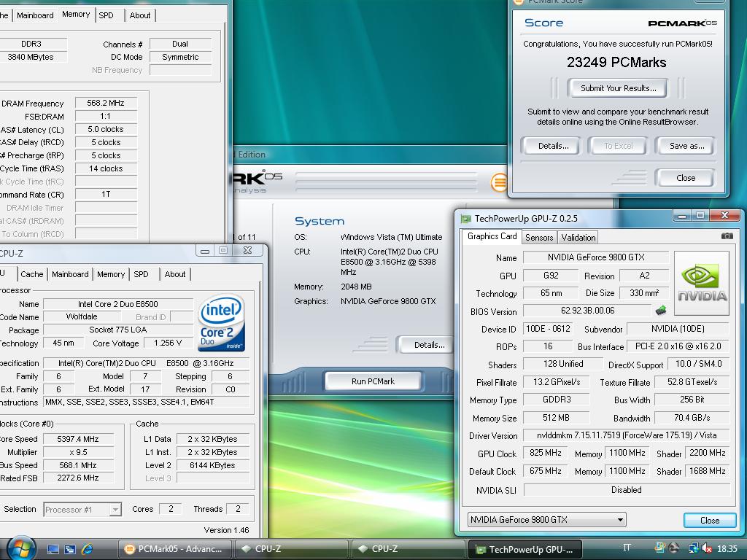Select the Graphics Card tab in GPU-Z
The image size is (747, 560).
pos(492,236)
